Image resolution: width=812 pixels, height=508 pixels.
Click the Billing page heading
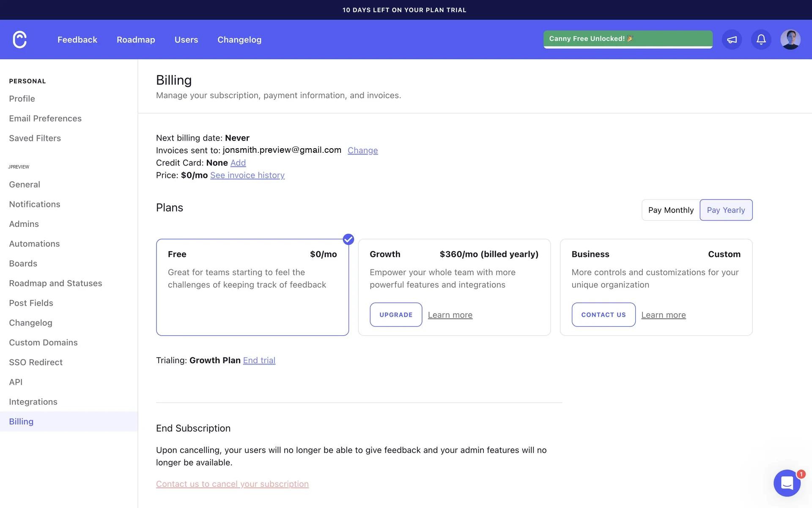(x=174, y=80)
